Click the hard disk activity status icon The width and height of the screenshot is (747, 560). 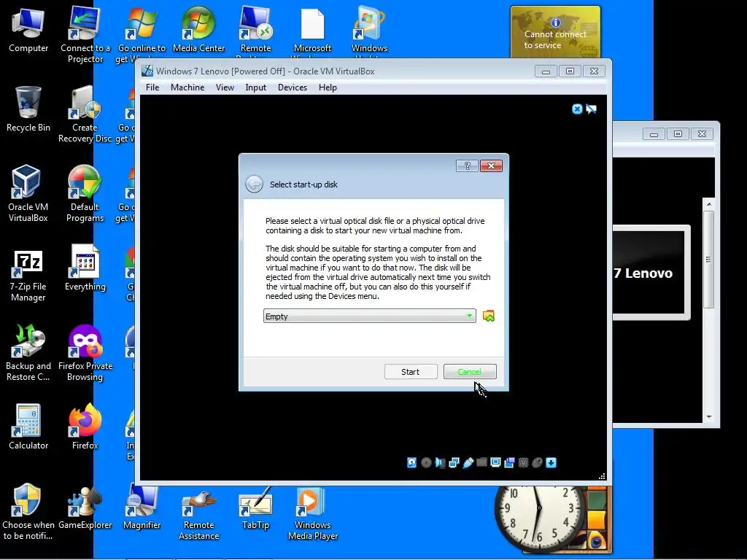click(411, 462)
